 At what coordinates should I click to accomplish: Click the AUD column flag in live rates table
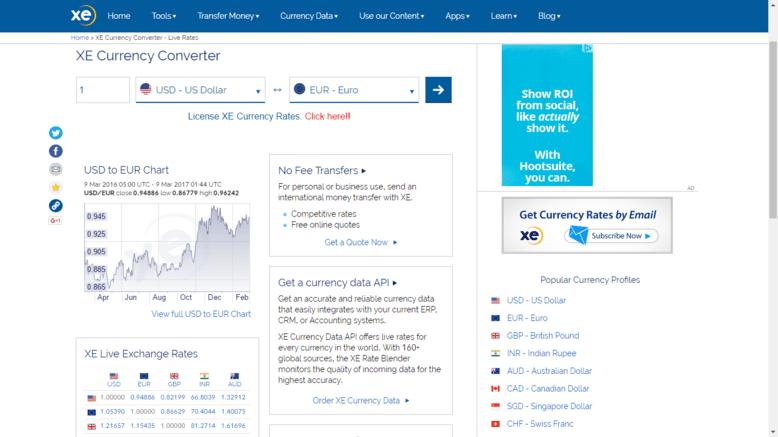(234, 376)
